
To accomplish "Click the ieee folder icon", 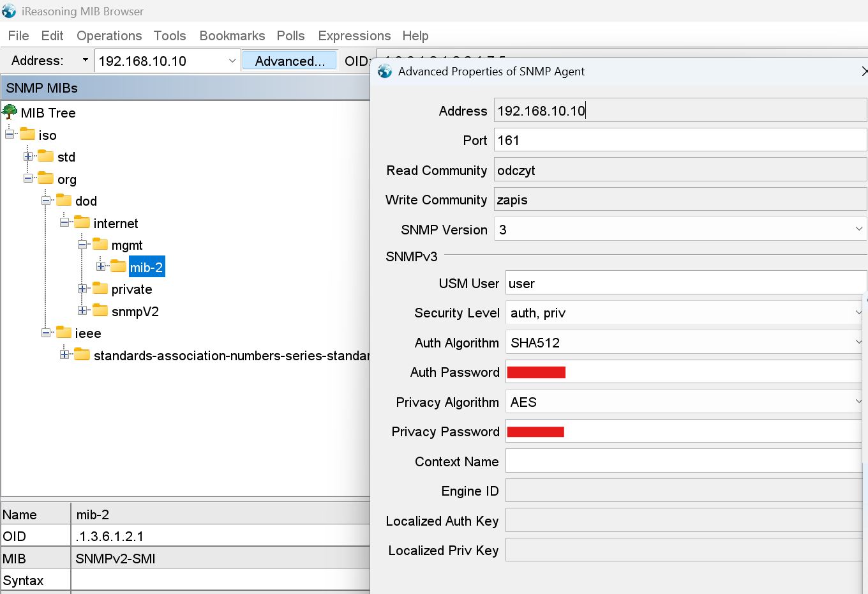I will (x=64, y=332).
